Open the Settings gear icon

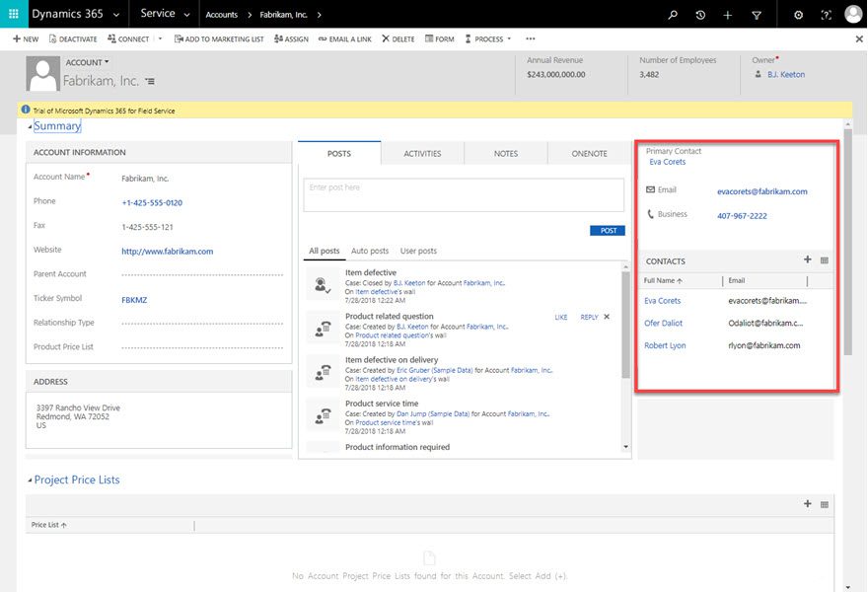tap(798, 14)
